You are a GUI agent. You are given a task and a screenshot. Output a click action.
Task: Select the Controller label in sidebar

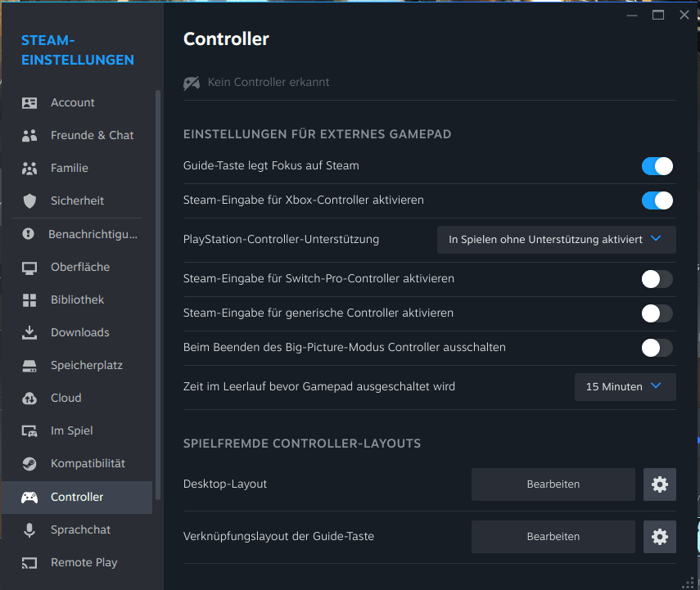click(x=77, y=498)
